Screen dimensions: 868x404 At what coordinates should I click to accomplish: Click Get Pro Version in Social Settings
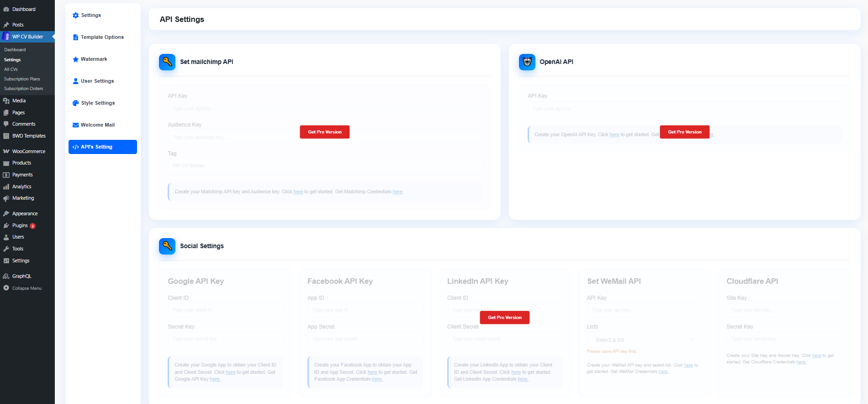(x=505, y=317)
